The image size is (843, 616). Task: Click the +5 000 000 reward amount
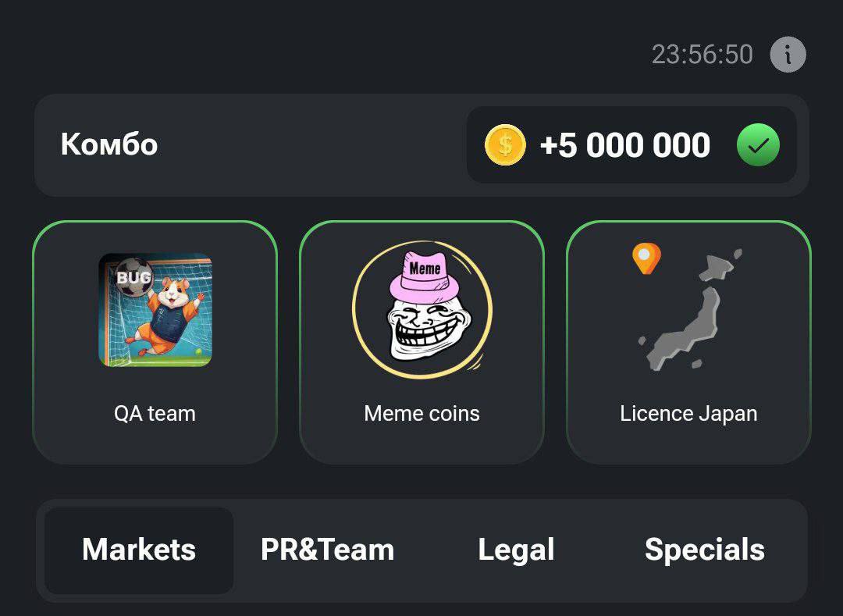pos(624,145)
